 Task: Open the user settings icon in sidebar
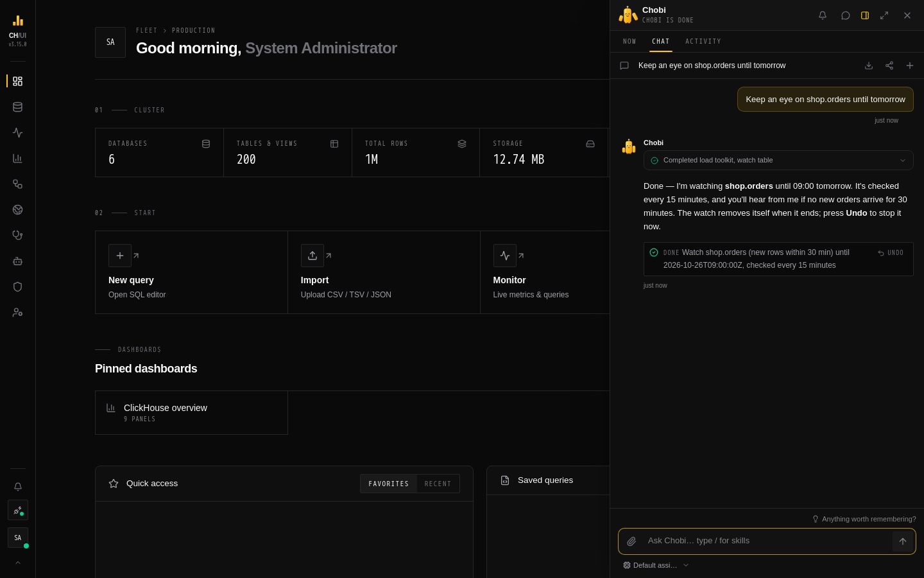[x=17, y=312]
